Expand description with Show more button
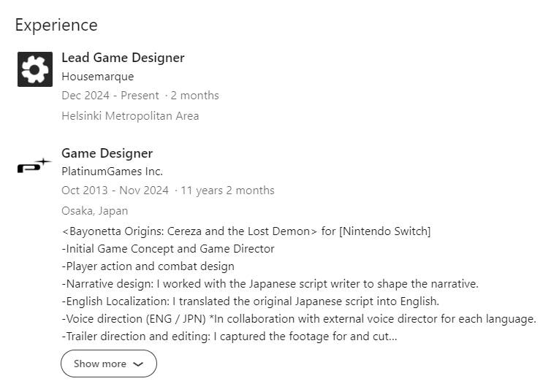Screen dimensions: 551x392 109,364
